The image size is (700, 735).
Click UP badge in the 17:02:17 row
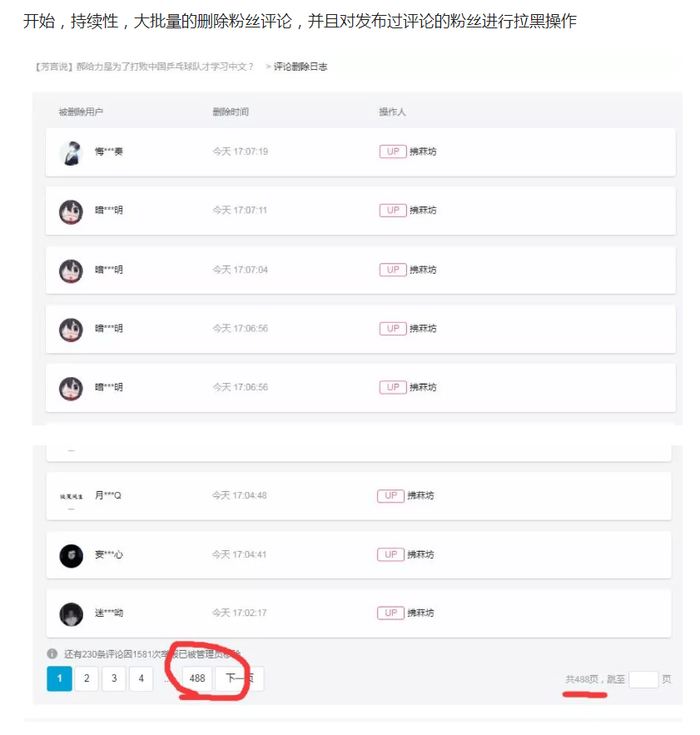[x=390, y=613]
